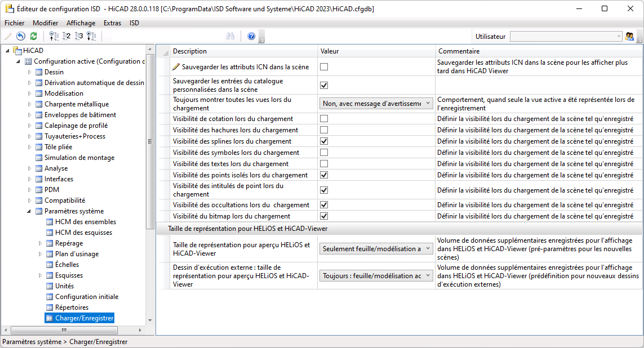Screen dimensions: 644x348
Task: Select the Charger/Enregistrer tree item
Action: (79, 318)
